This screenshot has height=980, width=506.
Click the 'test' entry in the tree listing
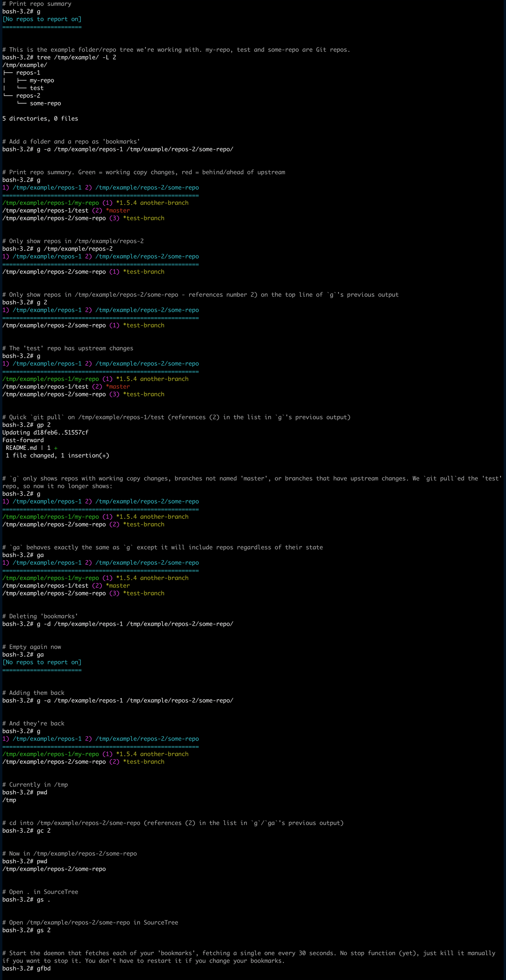(x=37, y=88)
